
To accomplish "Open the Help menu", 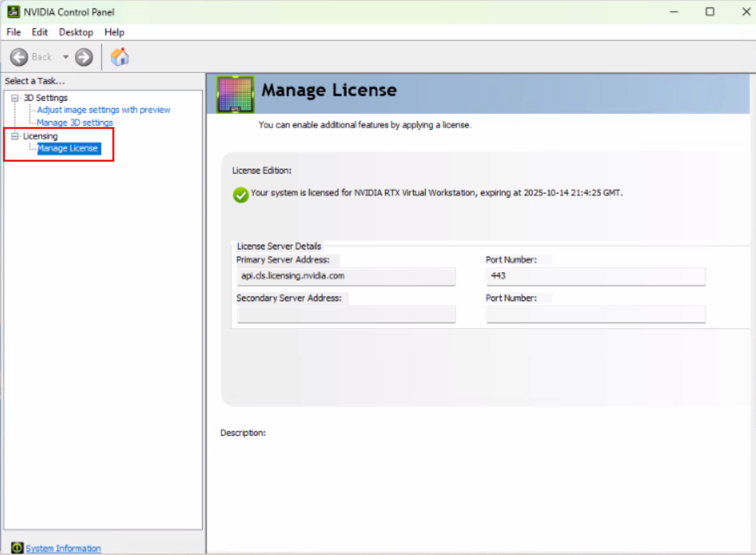I will [114, 32].
